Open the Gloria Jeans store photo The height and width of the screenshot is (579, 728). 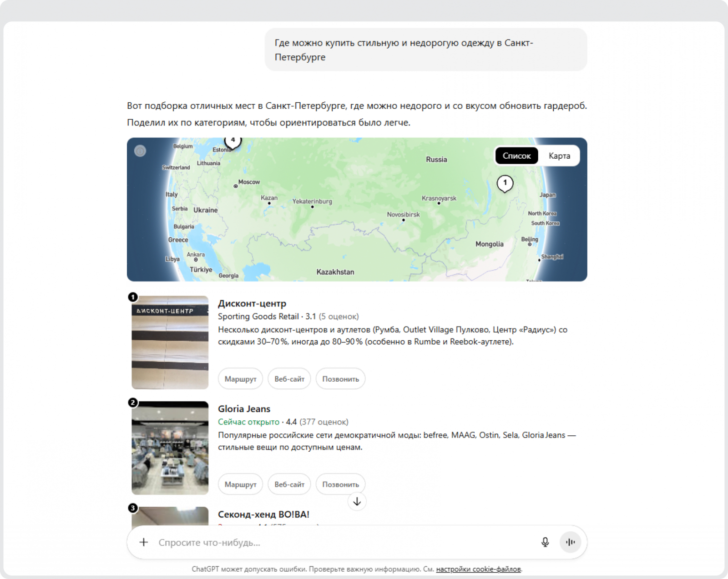coord(170,448)
